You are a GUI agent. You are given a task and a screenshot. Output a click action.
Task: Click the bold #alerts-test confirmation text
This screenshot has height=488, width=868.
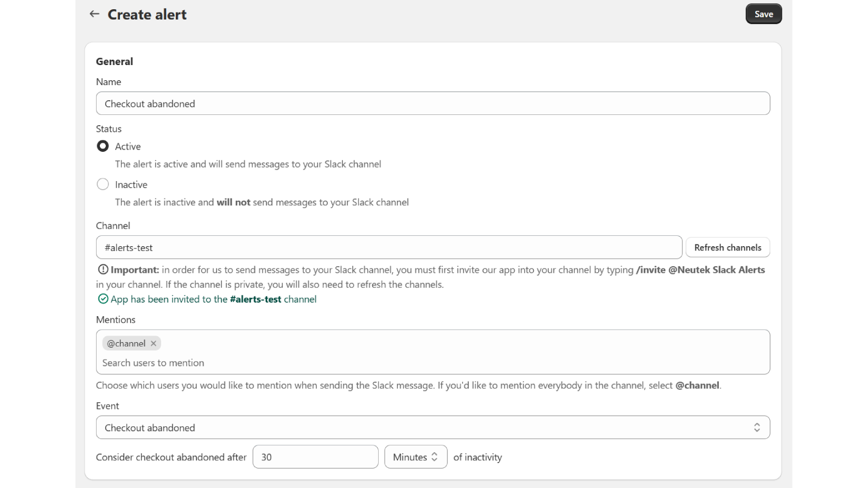tap(255, 299)
